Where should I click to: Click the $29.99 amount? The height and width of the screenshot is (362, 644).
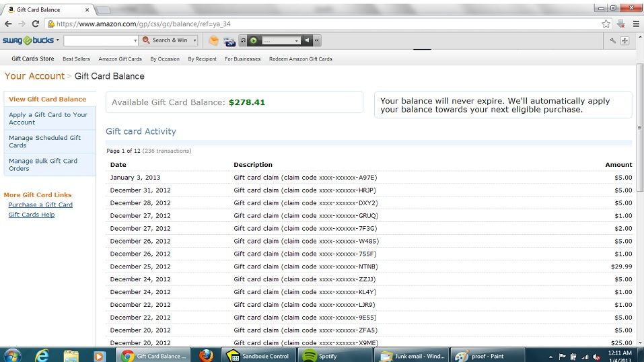coord(621,266)
